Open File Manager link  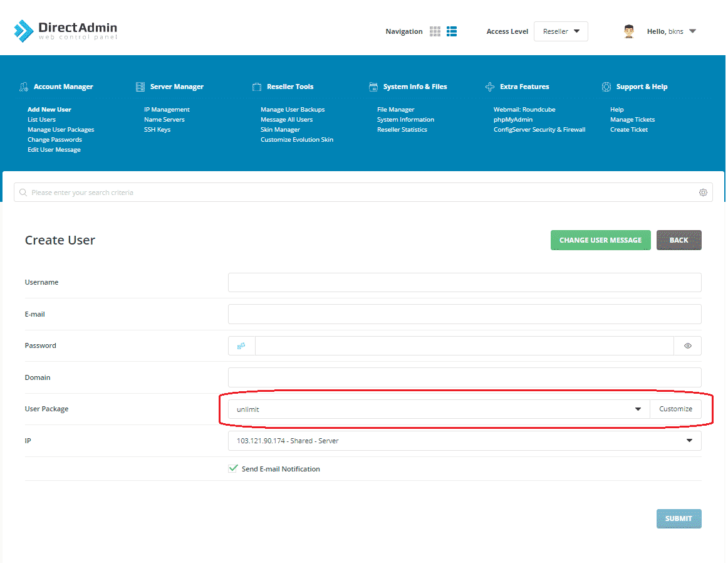[x=395, y=110]
